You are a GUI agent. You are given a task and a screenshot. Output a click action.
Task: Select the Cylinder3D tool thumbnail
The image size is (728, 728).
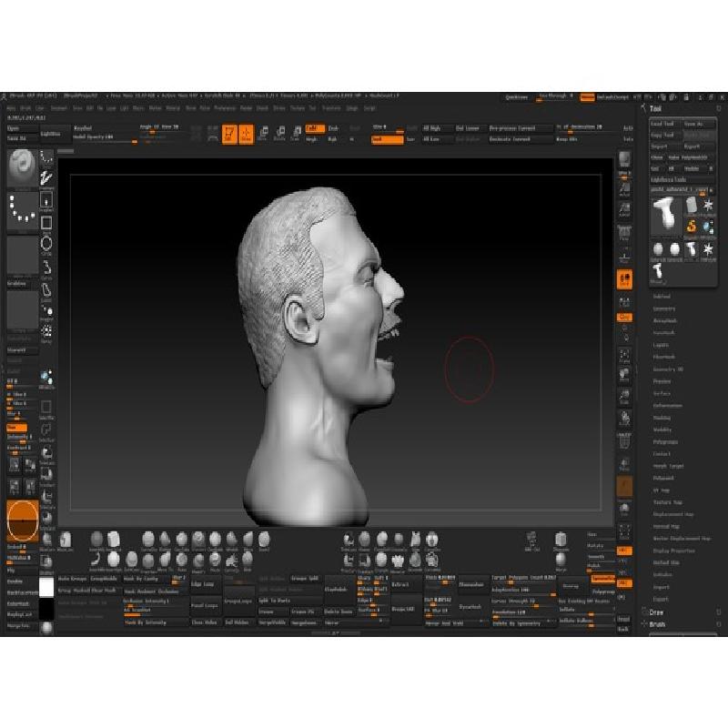click(x=692, y=206)
